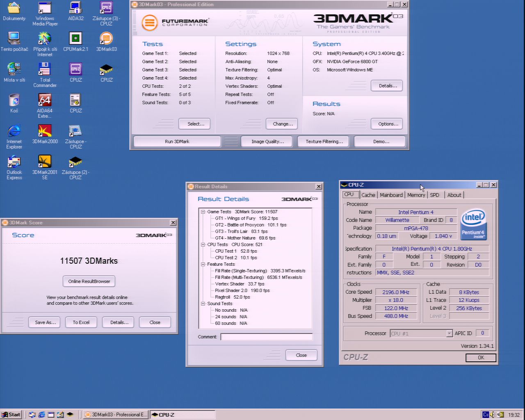Click CPU-Z chip quick launch icon

(70, 415)
